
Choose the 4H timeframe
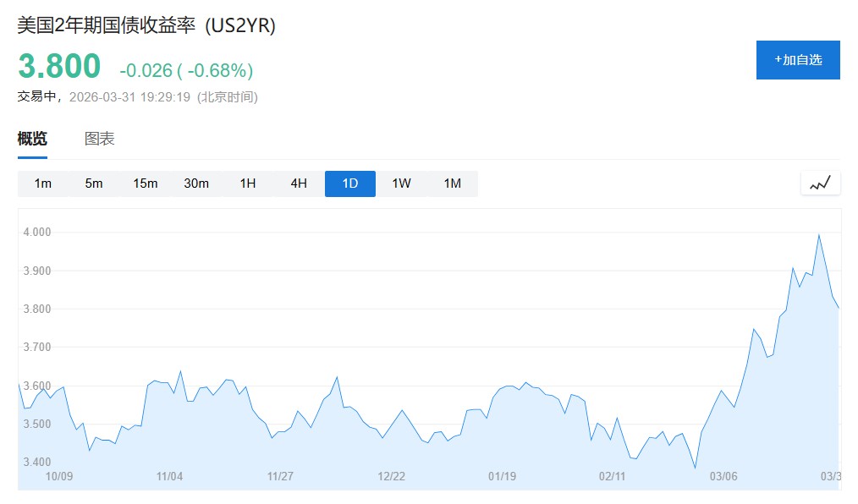coord(299,184)
